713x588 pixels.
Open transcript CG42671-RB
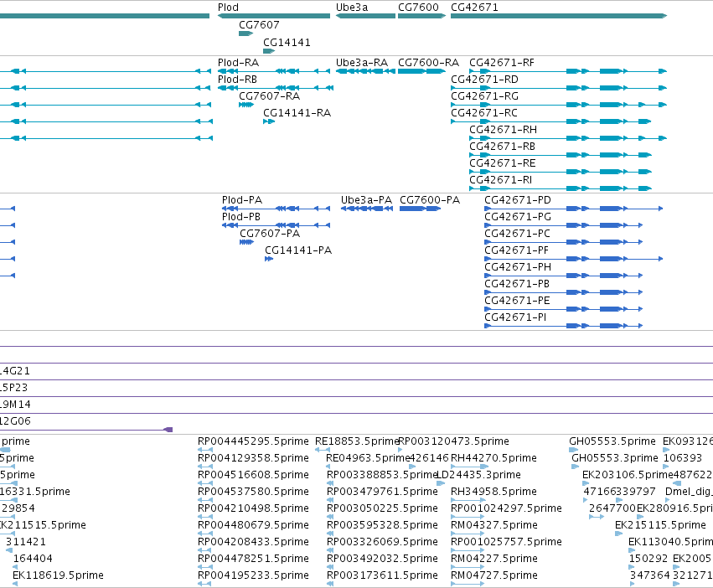point(502,147)
